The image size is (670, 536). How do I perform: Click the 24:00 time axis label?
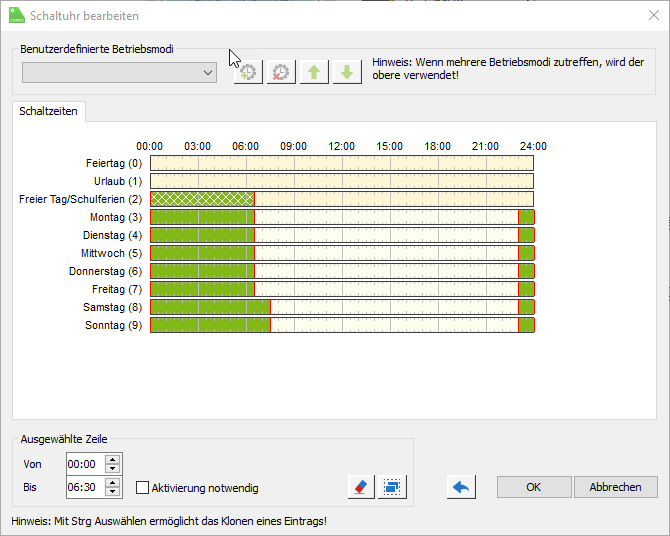point(533,146)
